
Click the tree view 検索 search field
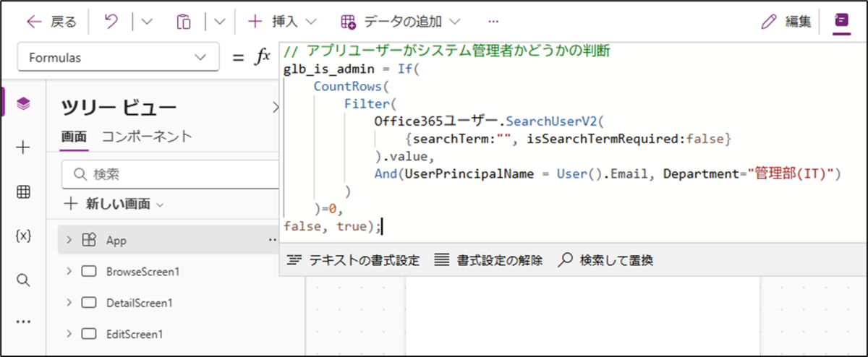(x=170, y=174)
